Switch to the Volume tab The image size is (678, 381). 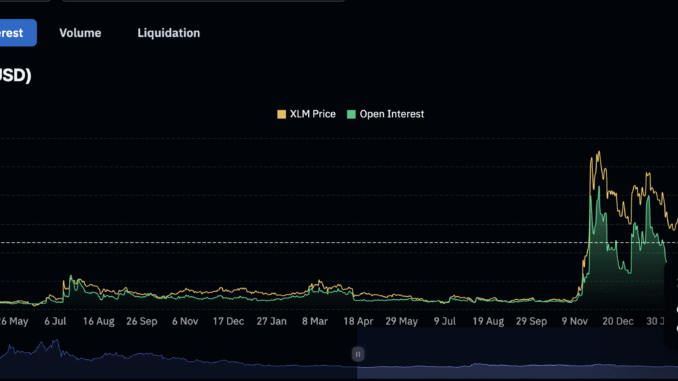pyautogui.click(x=80, y=33)
